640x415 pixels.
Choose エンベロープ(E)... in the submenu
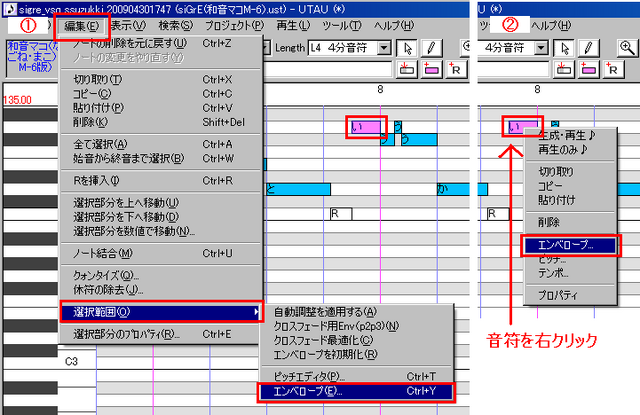356,391
